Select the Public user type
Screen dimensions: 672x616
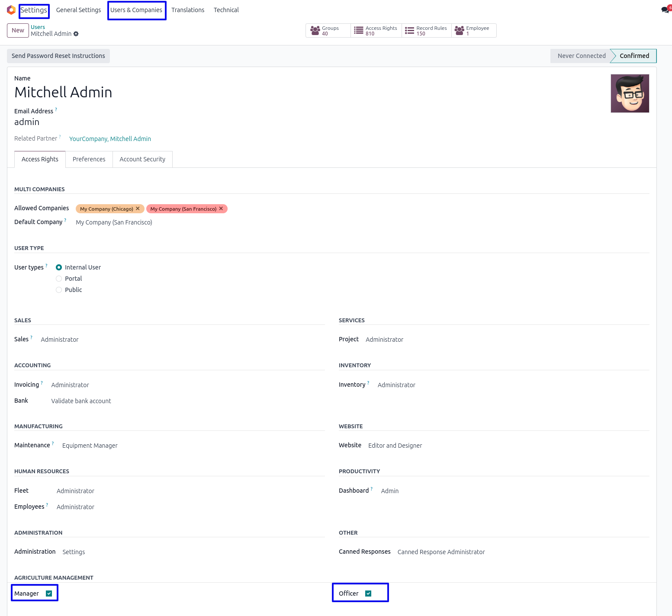59,290
